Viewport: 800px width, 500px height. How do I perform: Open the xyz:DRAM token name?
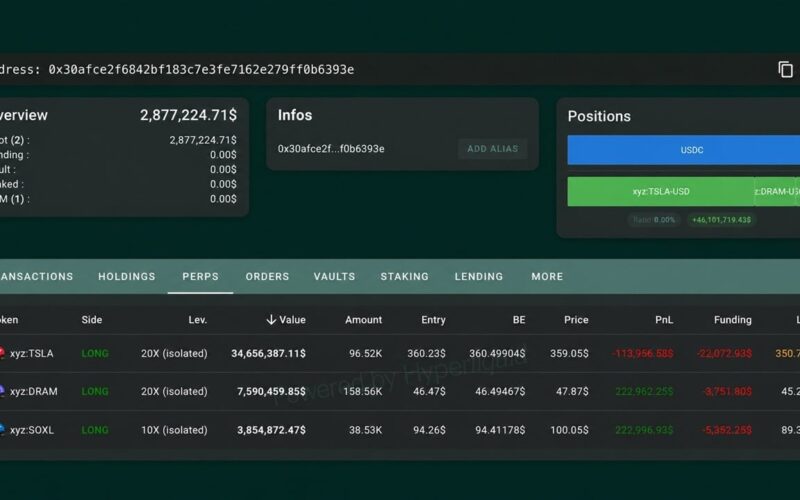point(34,392)
